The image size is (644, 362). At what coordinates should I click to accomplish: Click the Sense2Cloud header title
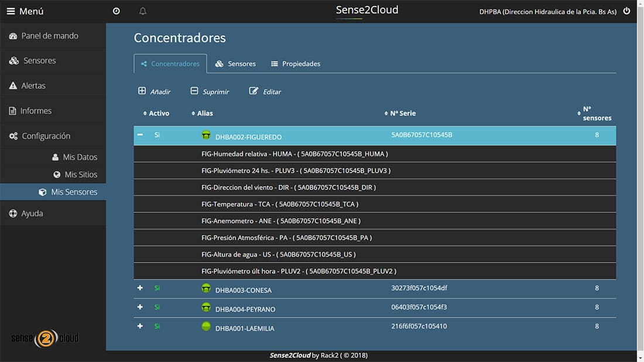coord(366,10)
